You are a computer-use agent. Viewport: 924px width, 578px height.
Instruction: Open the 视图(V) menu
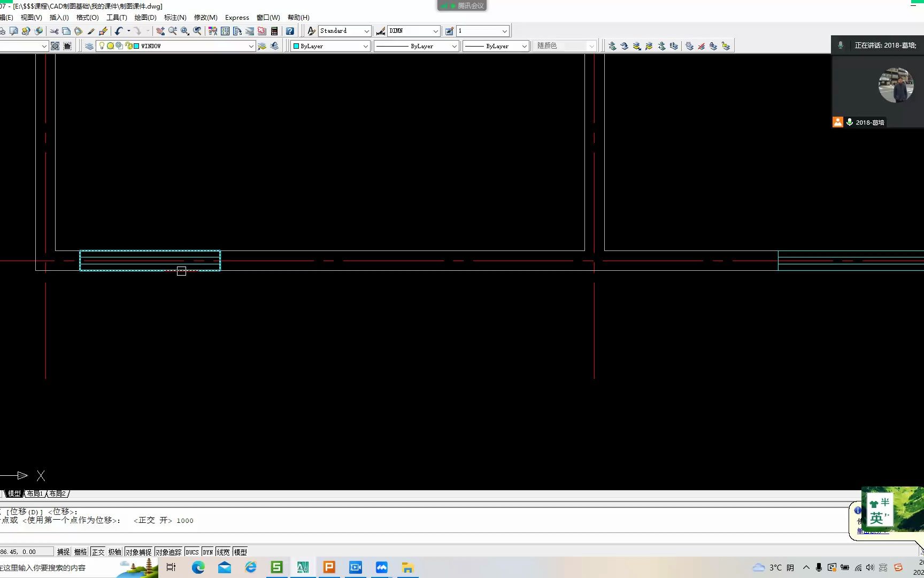coord(31,17)
